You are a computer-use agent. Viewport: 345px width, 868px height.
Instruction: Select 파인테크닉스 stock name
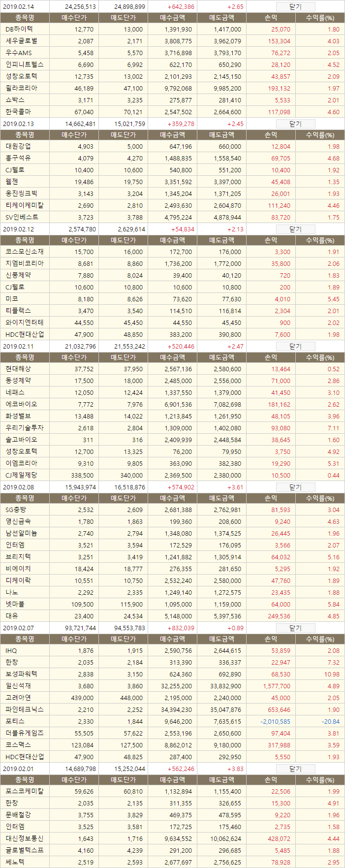[25, 710]
